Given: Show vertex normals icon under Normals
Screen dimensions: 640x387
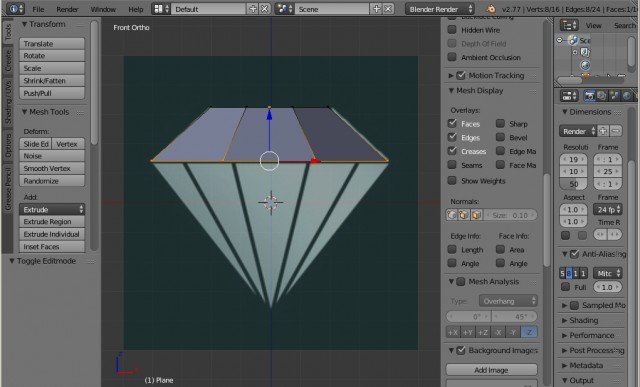Looking at the screenshot, I should tap(452, 215).
